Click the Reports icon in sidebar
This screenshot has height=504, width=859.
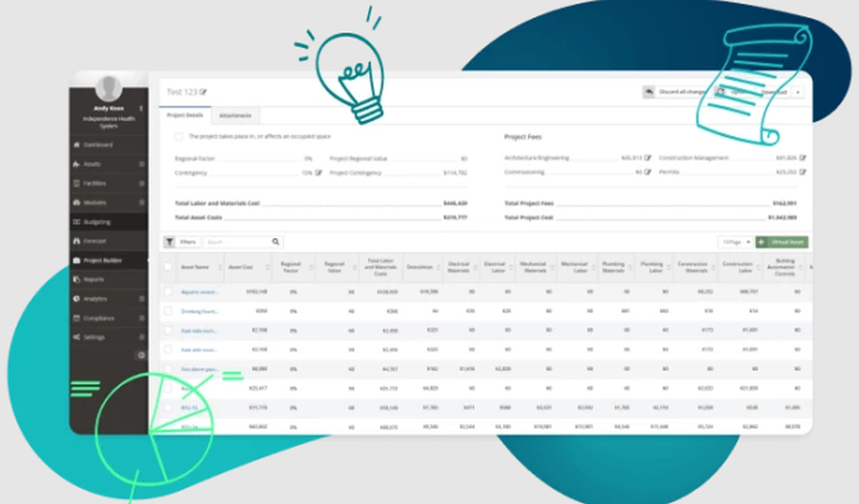(76, 279)
